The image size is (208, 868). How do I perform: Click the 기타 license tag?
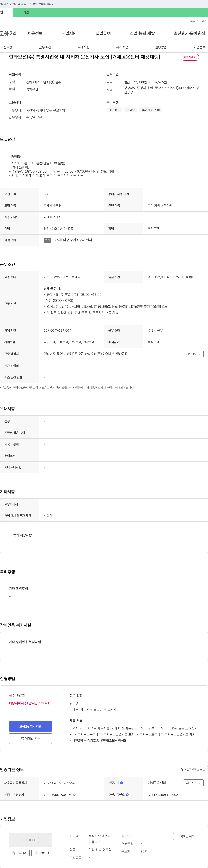pyautogui.click(x=47, y=240)
